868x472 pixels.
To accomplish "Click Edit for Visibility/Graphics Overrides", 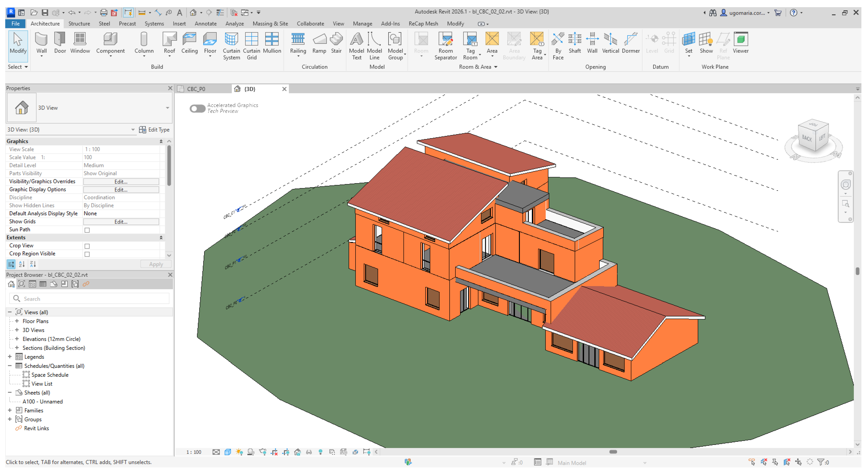I will click(x=121, y=181).
